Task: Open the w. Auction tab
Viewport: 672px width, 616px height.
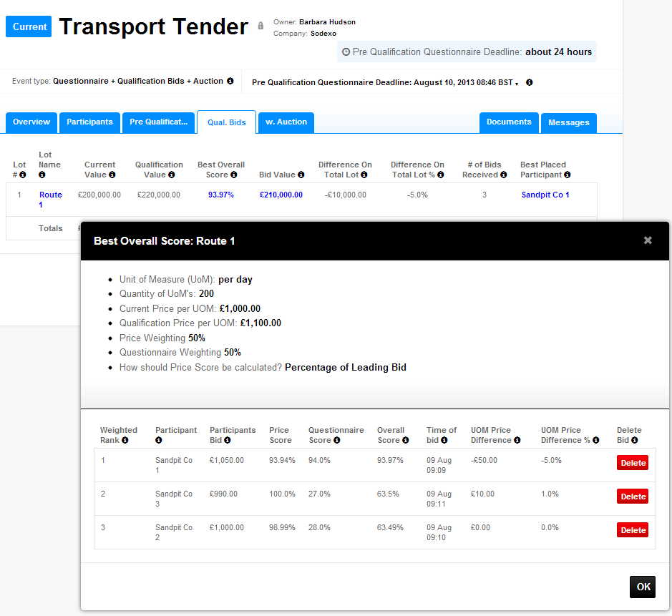Action: [x=286, y=122]
